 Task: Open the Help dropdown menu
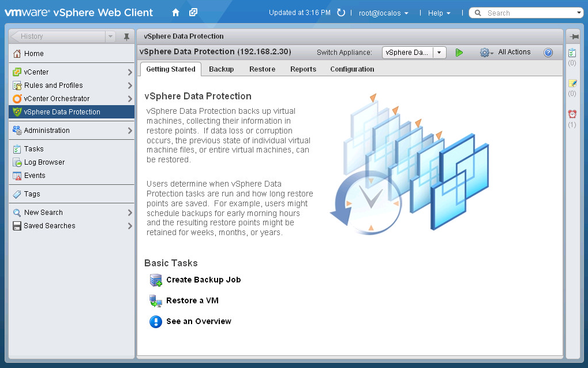(x=439, y=13)
